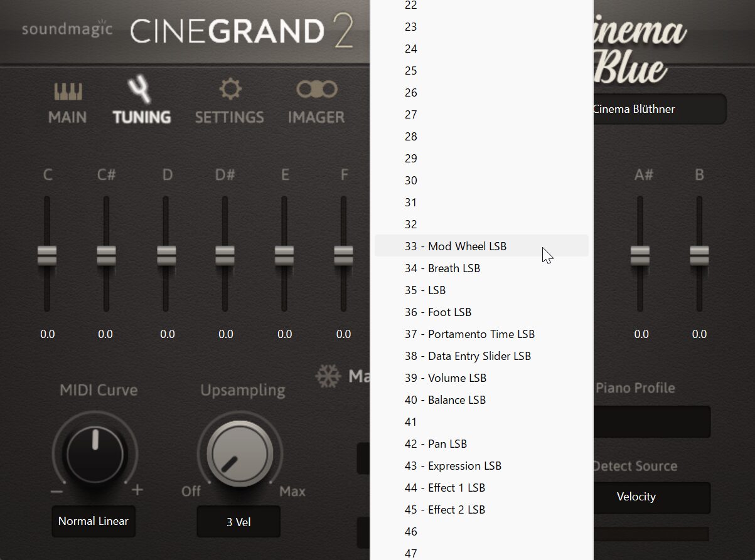Open the 3 Vel upsampling dropdown
755x560 pixels.
pos(238,522)
